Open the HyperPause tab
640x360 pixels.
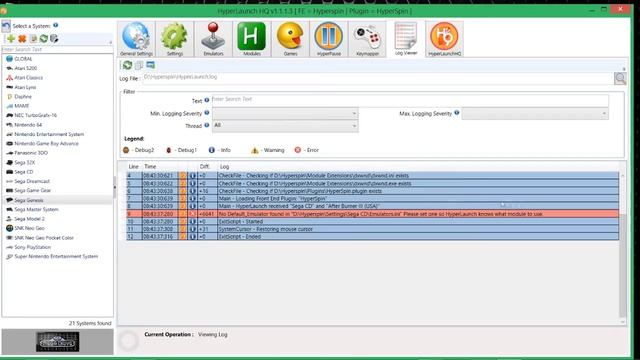click(x=329, y=39)
